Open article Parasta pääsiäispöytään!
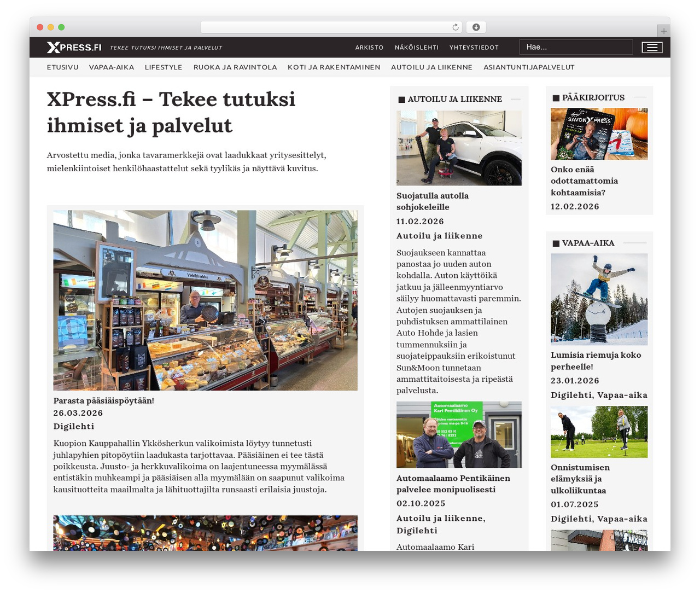 [x=104, y=401]
